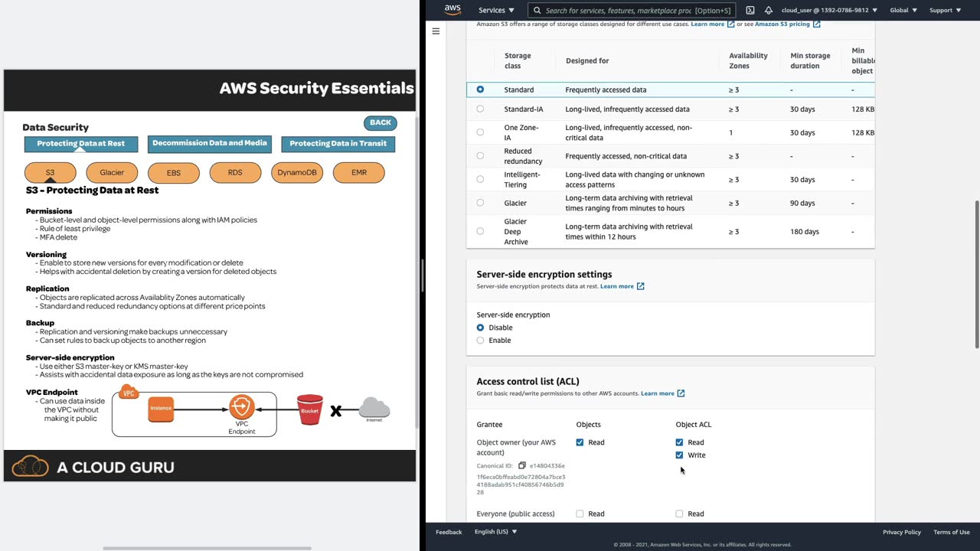Open the notifications bell
Viewport: 980px width, 551px height.
click(769, 11)
